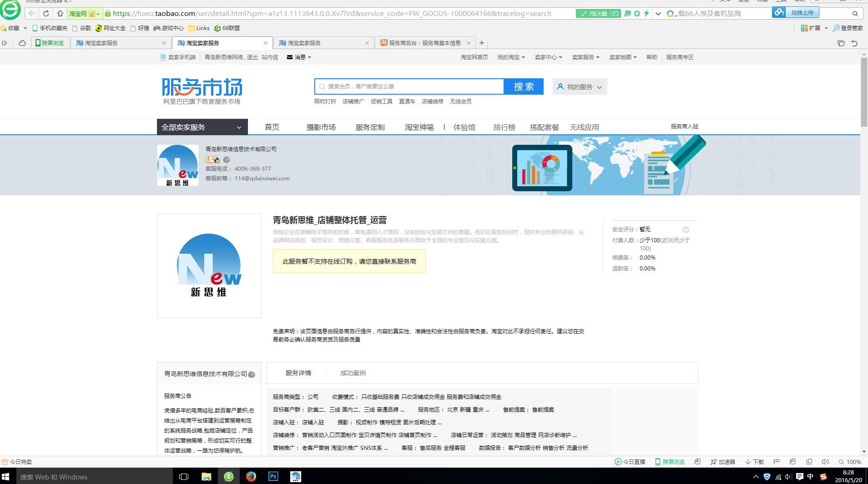Expand the 扩展 extensions dropdown

pos(814,28)
